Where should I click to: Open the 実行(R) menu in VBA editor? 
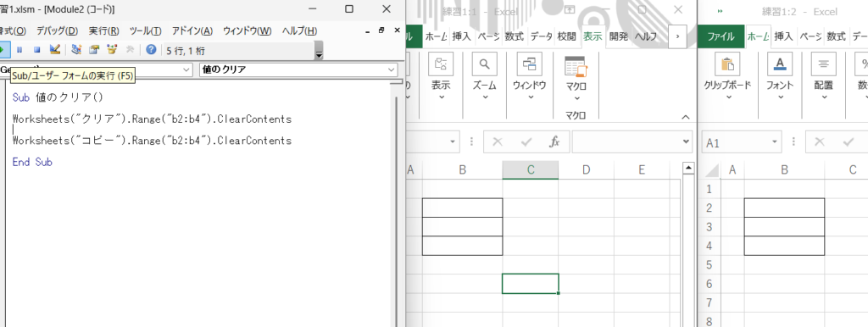103,30
